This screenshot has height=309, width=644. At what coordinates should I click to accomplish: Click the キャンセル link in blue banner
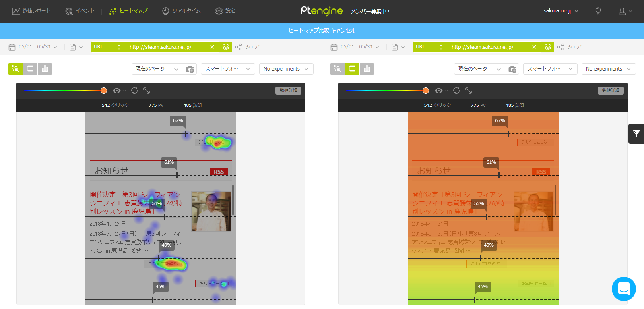pos(343,31)
